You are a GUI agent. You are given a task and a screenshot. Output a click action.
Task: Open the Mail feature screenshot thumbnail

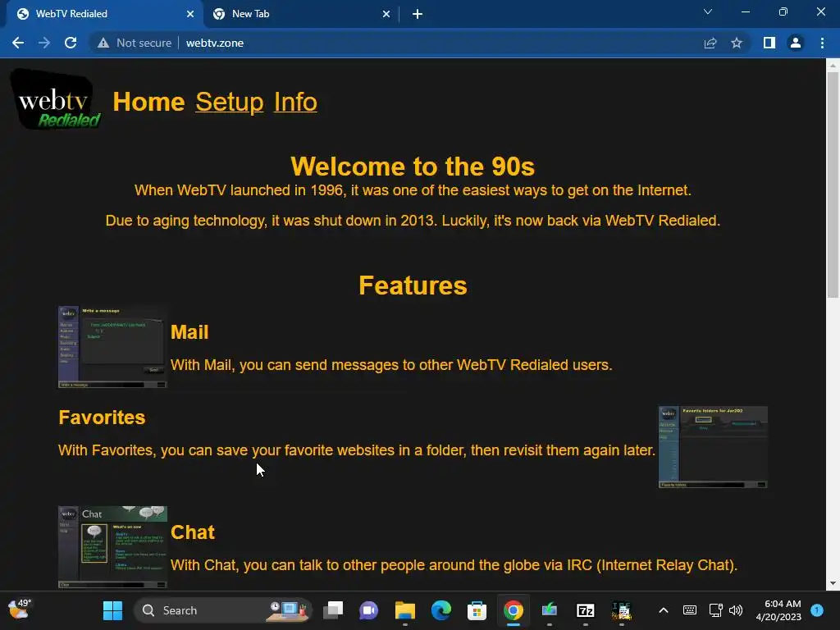(112, 347)
